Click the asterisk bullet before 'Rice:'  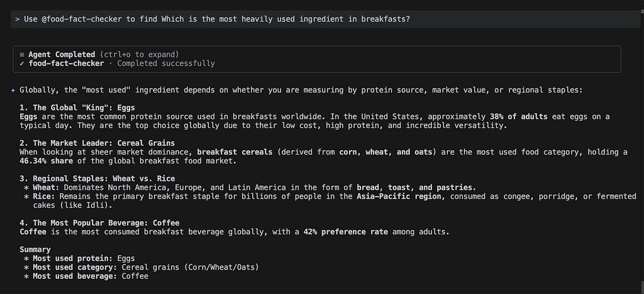(26, 197)
